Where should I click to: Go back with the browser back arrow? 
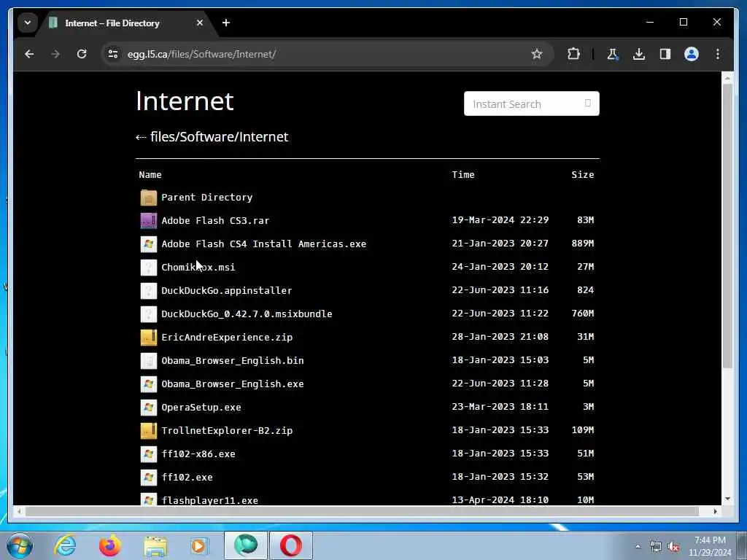tap(29, 54)
